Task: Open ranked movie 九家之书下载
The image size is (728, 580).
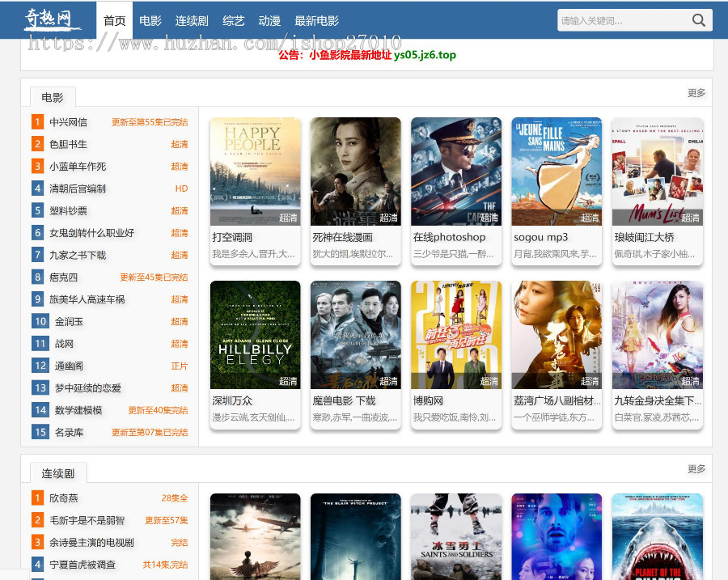Action: (x=78, y=255)
